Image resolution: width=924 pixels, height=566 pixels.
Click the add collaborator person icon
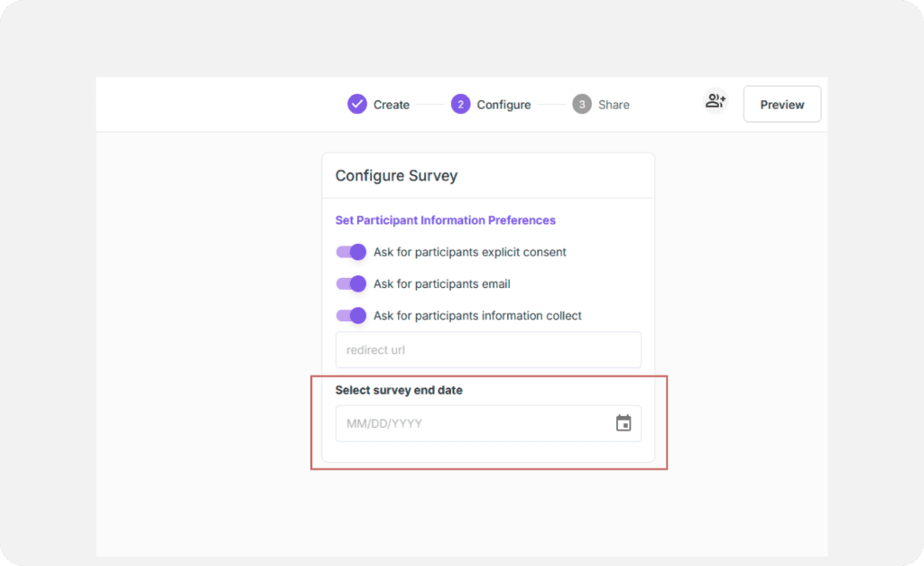716,101
